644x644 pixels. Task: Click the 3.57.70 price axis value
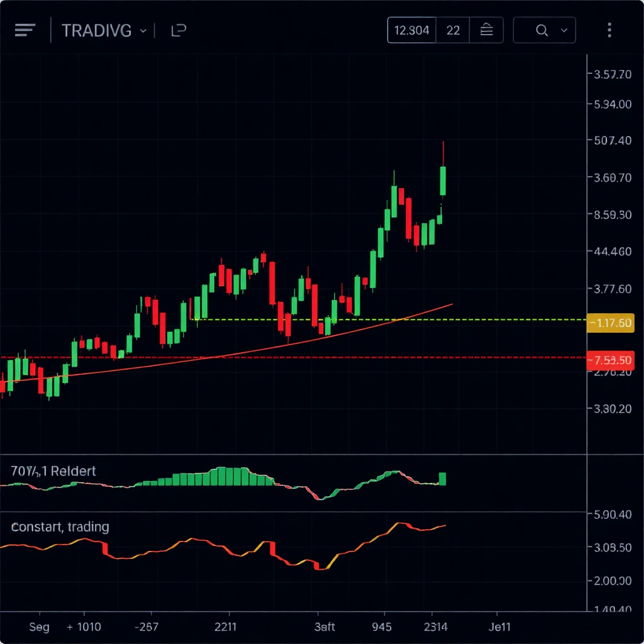pos(613,74)
